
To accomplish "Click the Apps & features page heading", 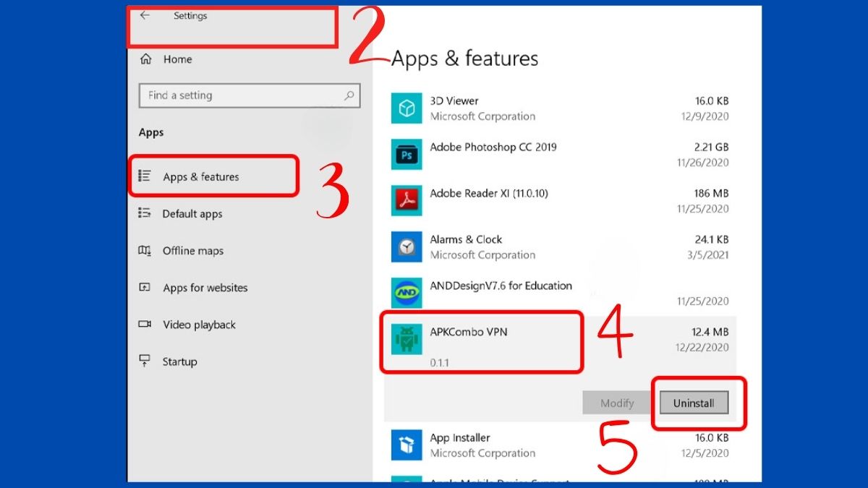I will click(x=464, y=59).
